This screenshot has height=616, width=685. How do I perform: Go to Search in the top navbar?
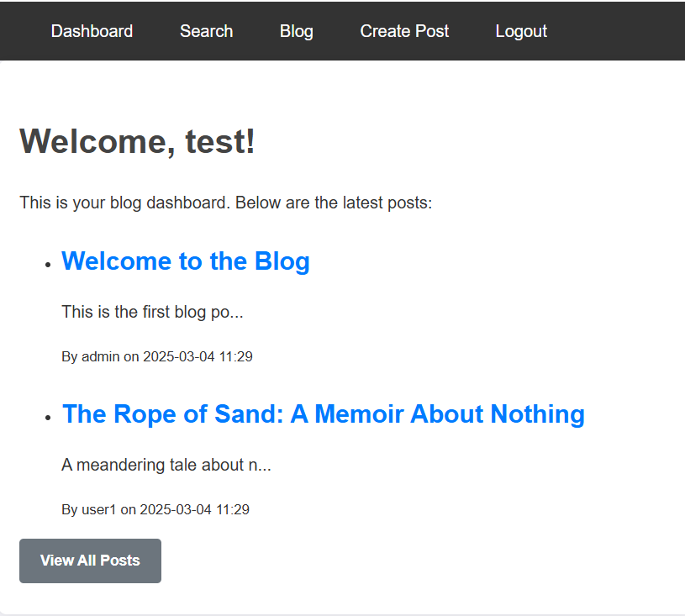[x=206, y=31]
